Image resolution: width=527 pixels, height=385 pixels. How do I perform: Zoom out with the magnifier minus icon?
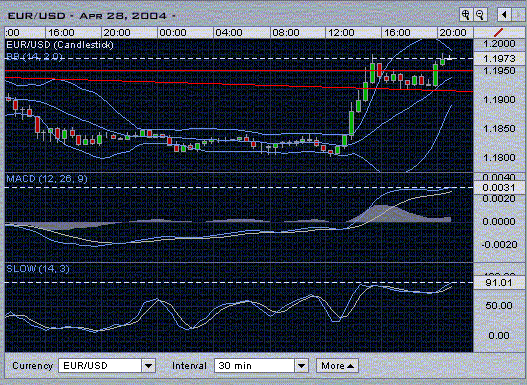tap(480, 15)
